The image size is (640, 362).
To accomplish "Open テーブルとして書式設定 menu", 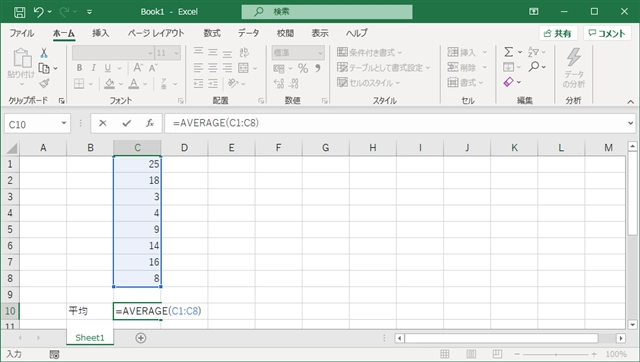I will [x=383, y=67].
